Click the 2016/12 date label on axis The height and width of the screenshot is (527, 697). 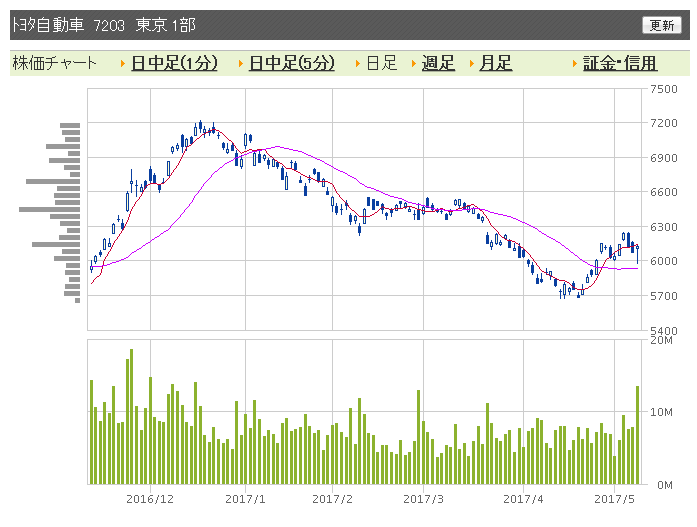tap(150, 499)
